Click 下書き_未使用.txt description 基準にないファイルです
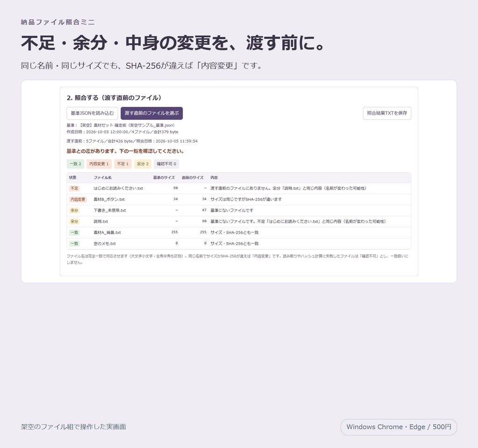This screenshot has width=478, height=448. coord(232,210)
